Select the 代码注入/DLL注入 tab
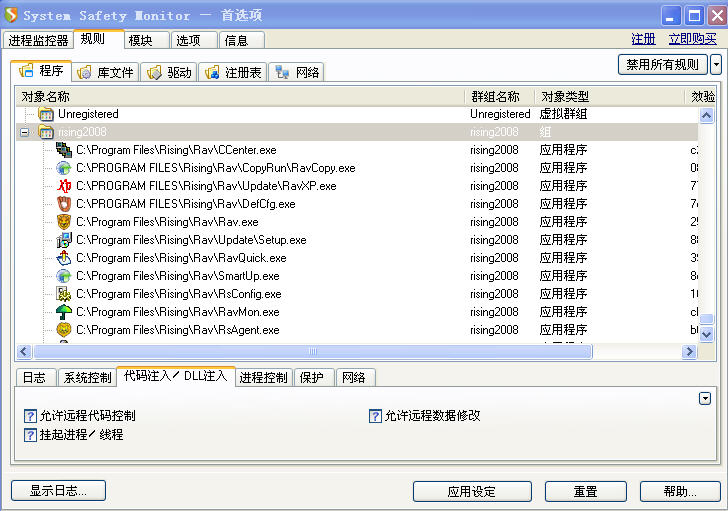 tap(176, 375)
